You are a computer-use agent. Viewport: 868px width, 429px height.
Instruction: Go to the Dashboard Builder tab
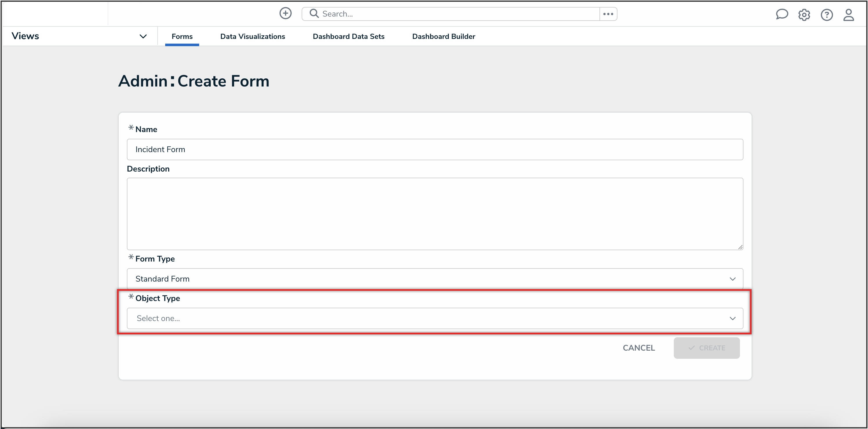pos(444,36)
